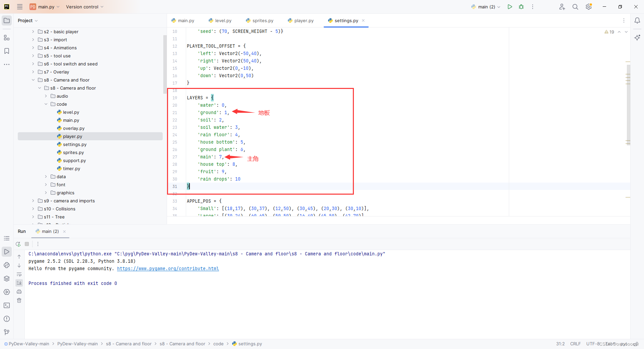Click 31:2 cursor position indicator
This screenshot has height=349, width=644.
coord(560,344)
